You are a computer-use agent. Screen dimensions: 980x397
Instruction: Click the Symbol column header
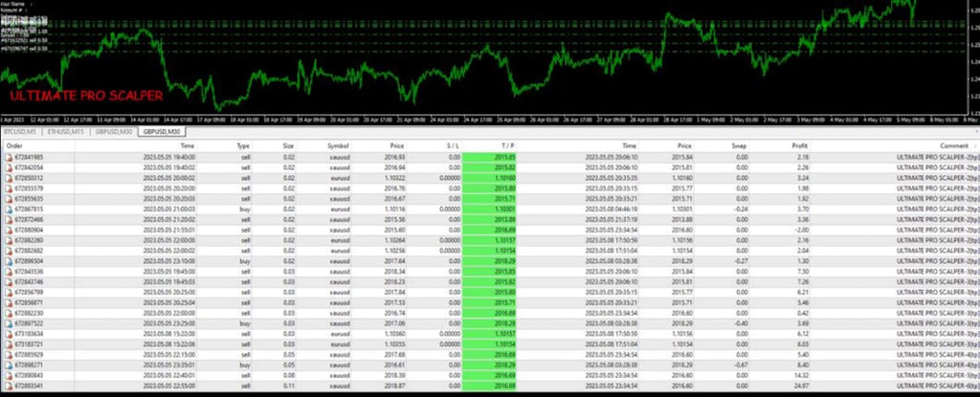pyautogui.click(x=340, y=145)
